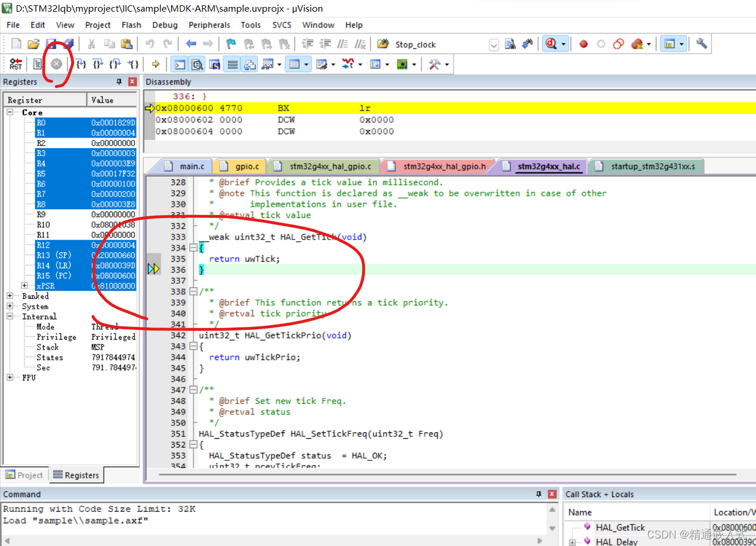756x546 pixels.
Task: Expand the Banked register group
Action: [10, 295]
